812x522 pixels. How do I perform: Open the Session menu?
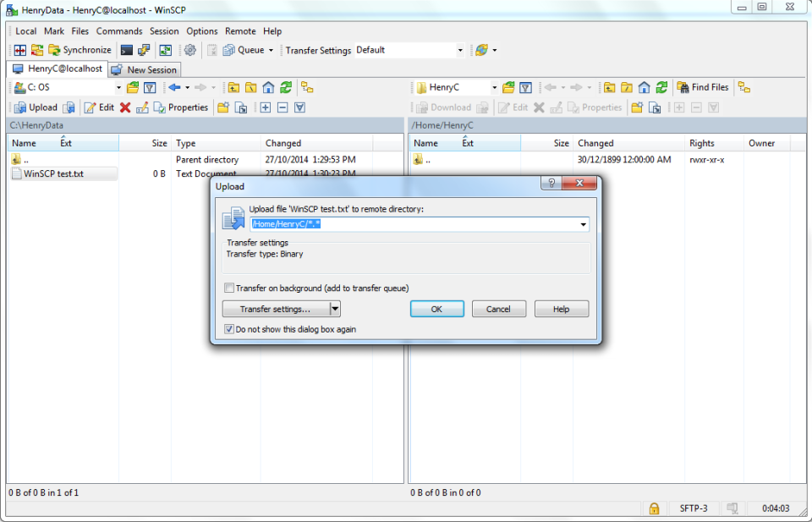click(x=164, y=31)
